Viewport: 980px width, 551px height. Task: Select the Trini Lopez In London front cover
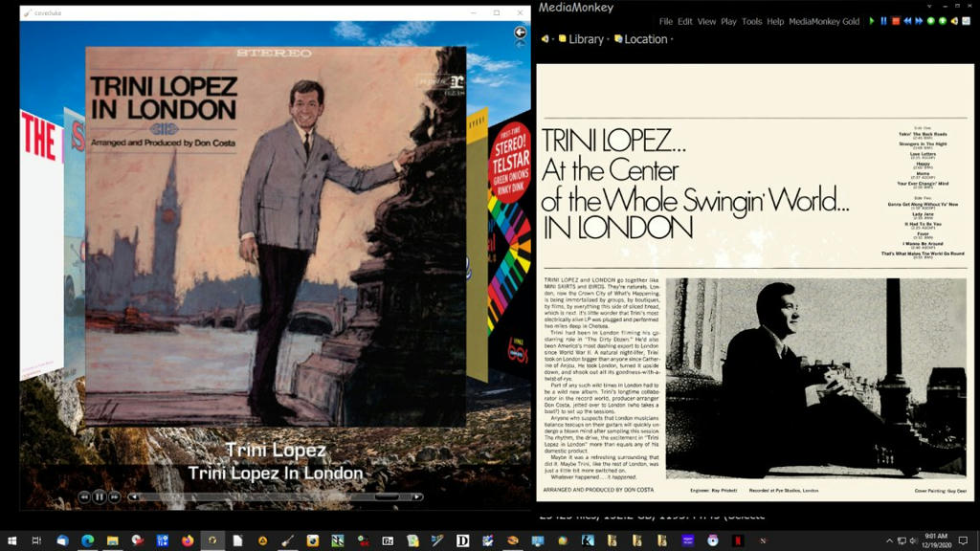pos(276,236)
